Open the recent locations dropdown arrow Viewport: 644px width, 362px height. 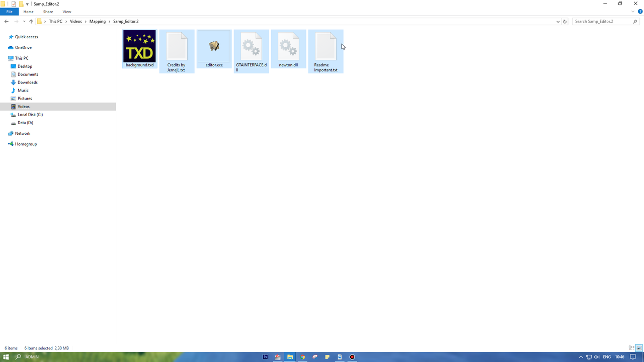click(24, 22)
